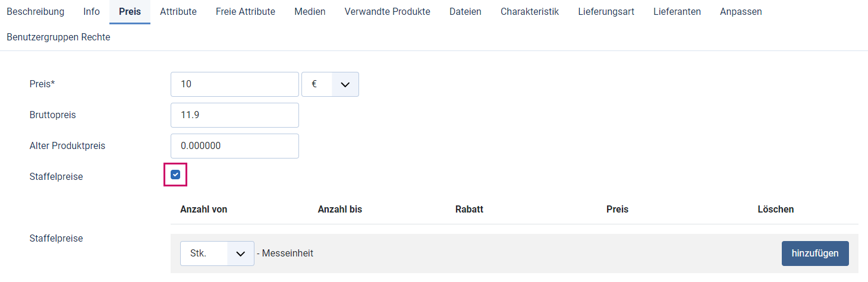Switch to the Medien tab

click(x=310, y=12)
